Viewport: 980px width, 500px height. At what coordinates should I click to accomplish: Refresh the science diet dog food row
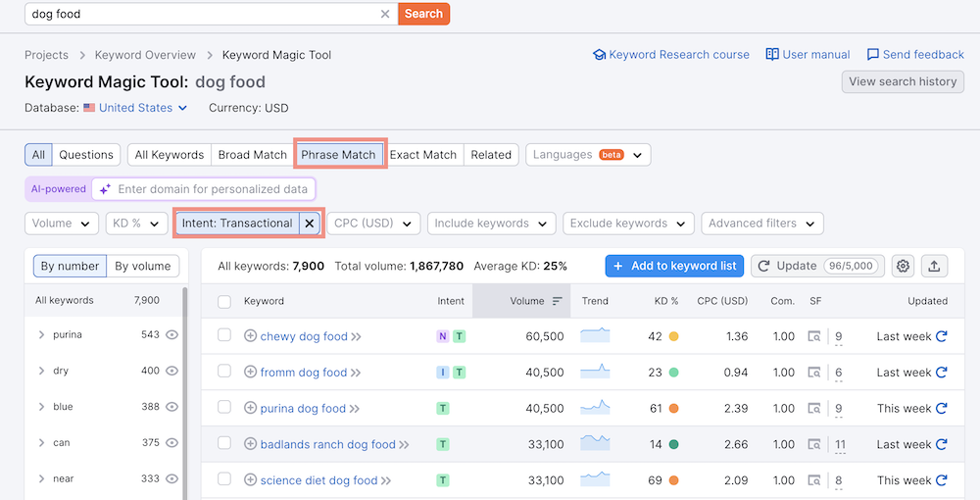tap(942, 480)
